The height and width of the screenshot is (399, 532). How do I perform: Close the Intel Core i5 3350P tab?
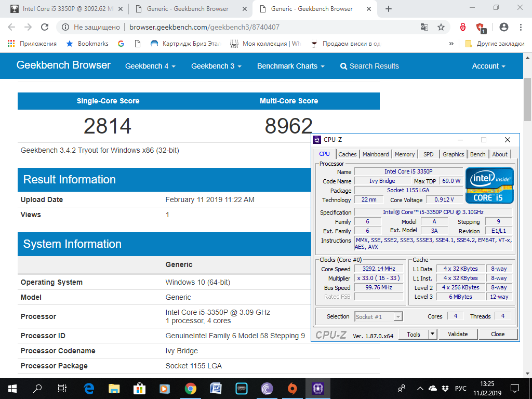point(120,9)
